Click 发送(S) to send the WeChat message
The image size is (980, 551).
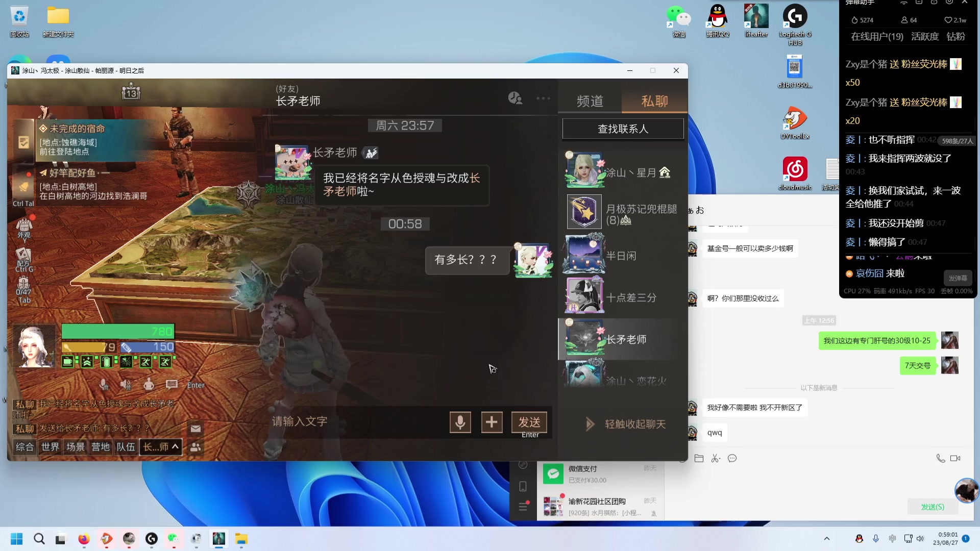coord(933,507)
